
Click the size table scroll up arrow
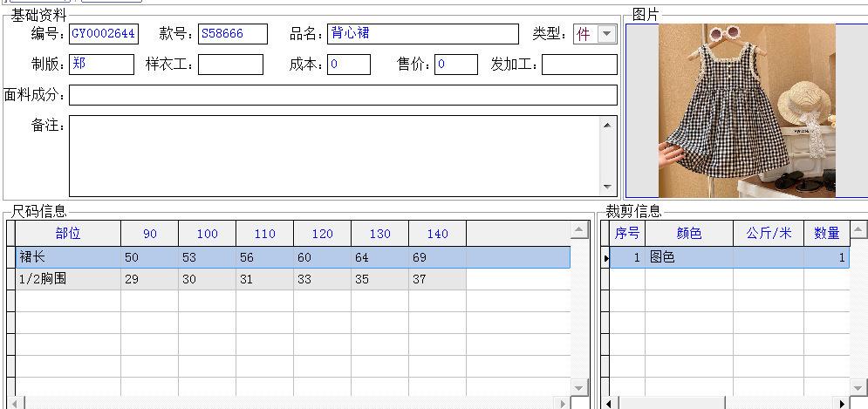579,229
